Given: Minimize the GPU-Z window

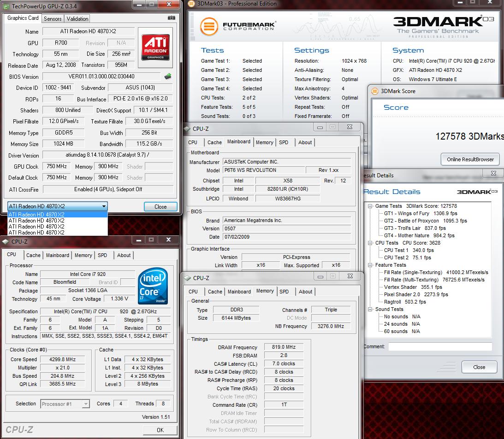Looking at the screenshot, I should (139, 4).
